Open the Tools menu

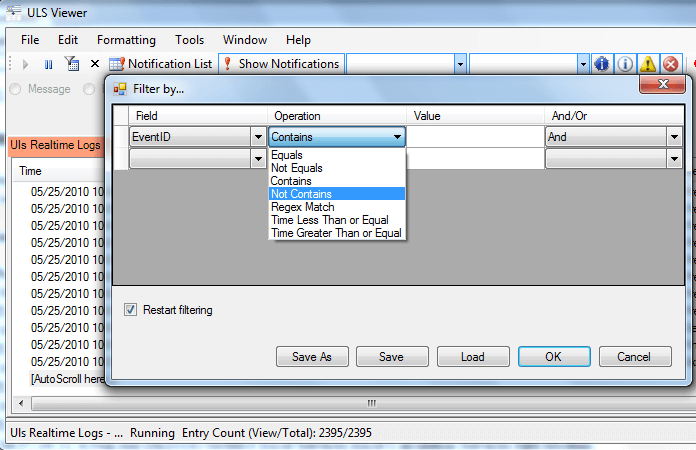190,40
